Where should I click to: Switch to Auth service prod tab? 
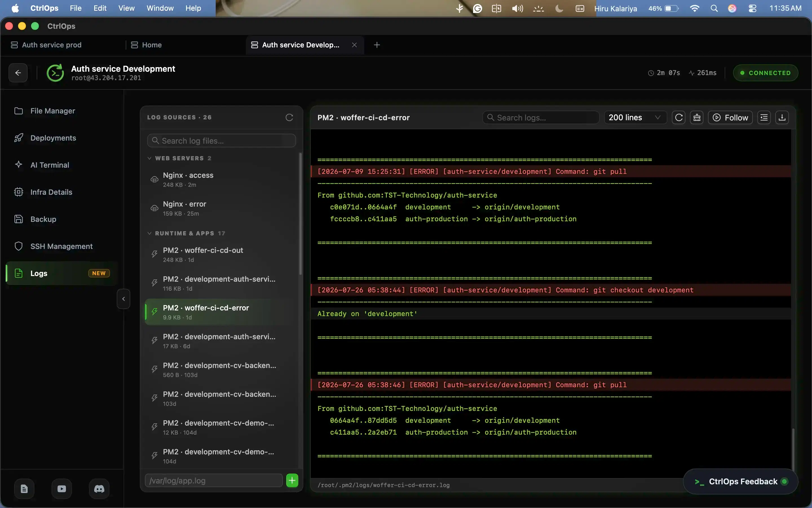coord(52,45)
